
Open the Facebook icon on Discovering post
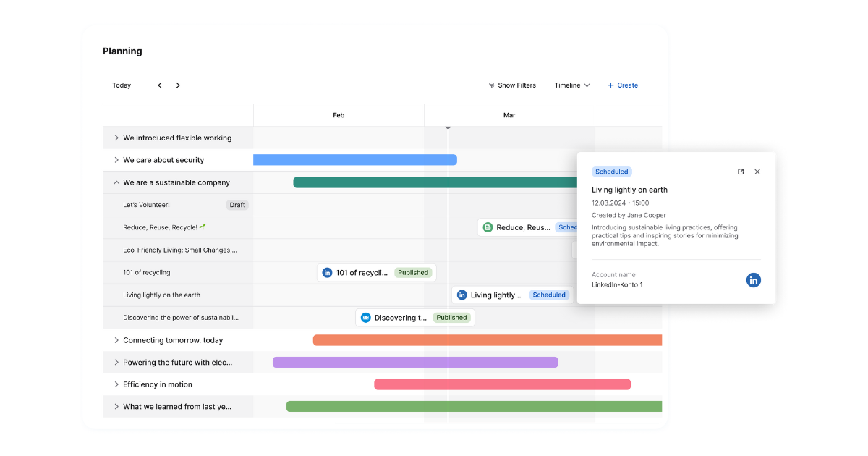[365, 317]
